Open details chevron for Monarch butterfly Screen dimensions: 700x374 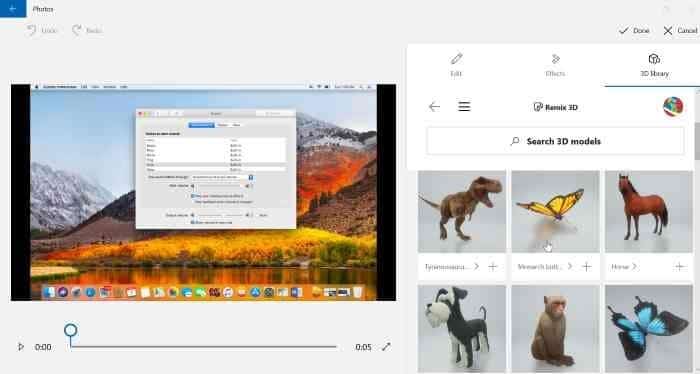point(570,266)
